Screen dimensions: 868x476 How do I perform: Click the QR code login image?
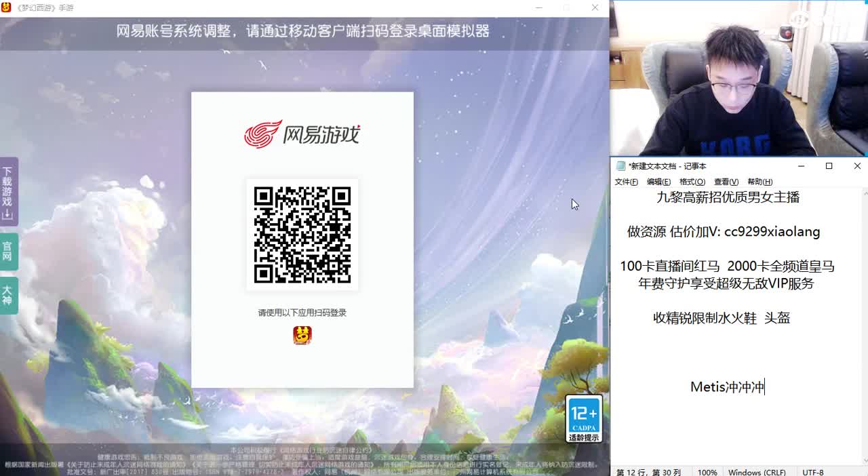[302, 235]
